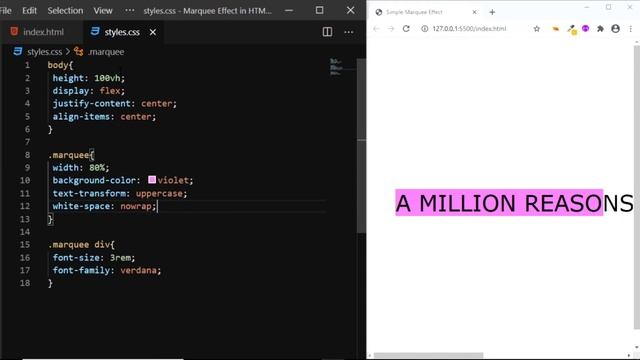640x360 pixels.
Task: Click the purple circular extension icon
Action: [x=586, y=28]
